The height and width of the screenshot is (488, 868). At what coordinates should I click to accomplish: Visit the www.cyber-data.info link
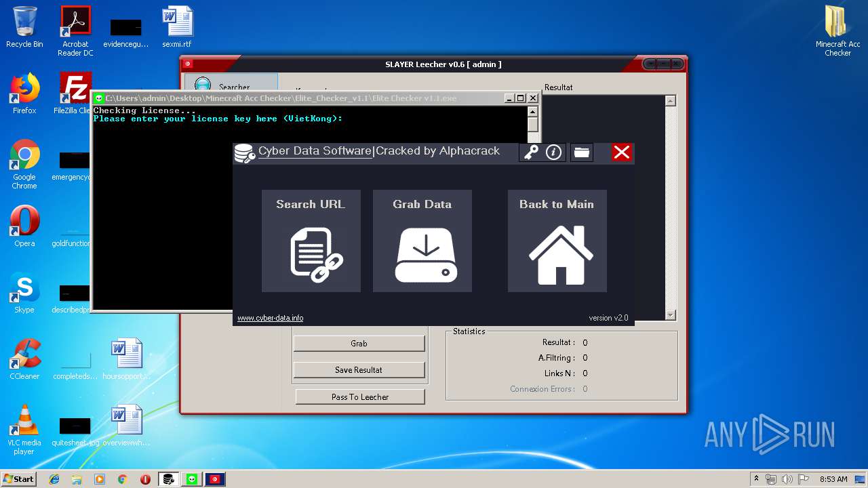[270, 318]
